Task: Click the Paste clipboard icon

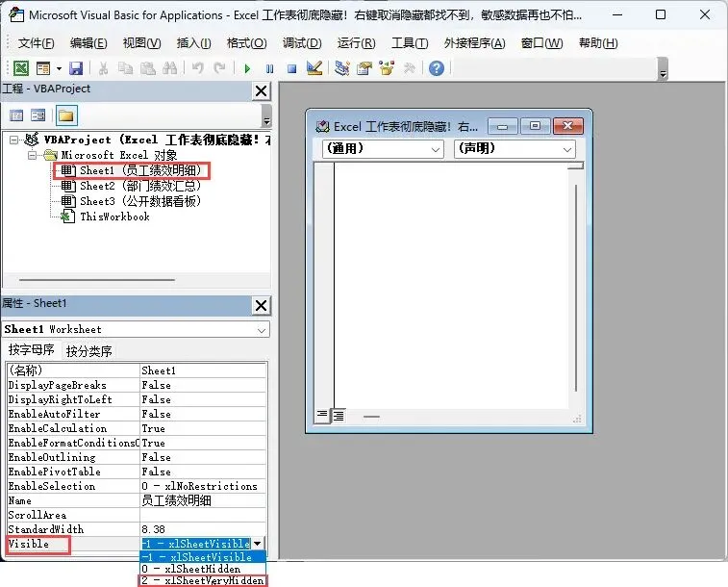Action: point(148,68)
